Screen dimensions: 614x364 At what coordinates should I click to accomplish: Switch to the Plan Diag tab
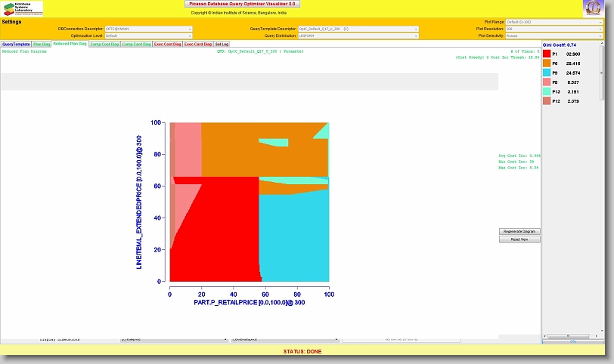click(42, 45)
